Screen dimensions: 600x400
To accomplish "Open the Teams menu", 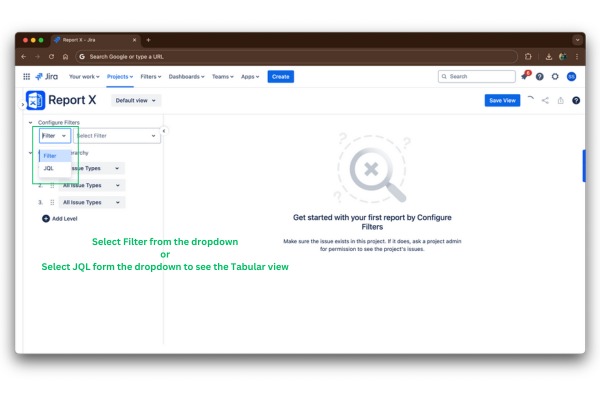I will (222, 77).
